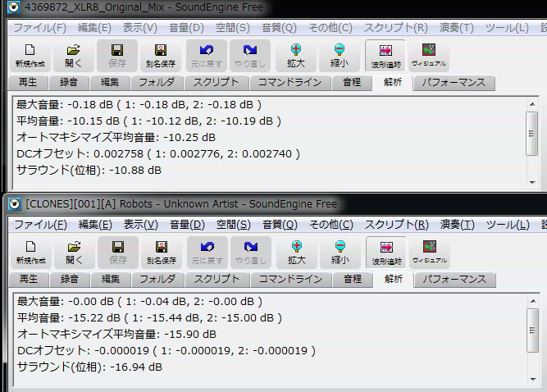Open 音量(D) menu in XLR8 window
This screenshot has width=547, height=392.
pos(186,28)
